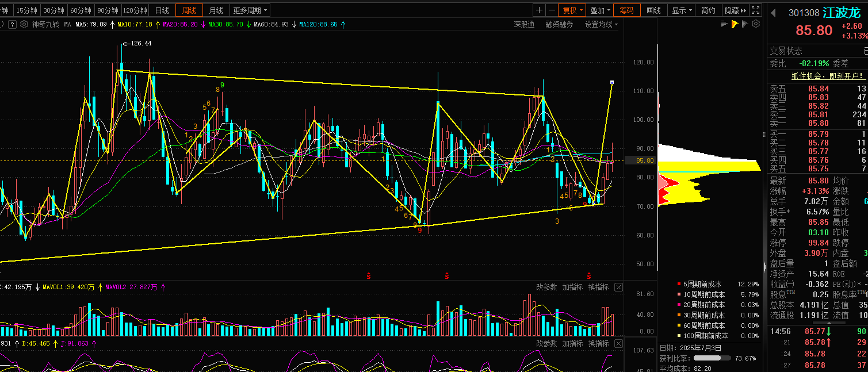
Task: Click the 获利比率 progress bar
Action: pos(712,358)
